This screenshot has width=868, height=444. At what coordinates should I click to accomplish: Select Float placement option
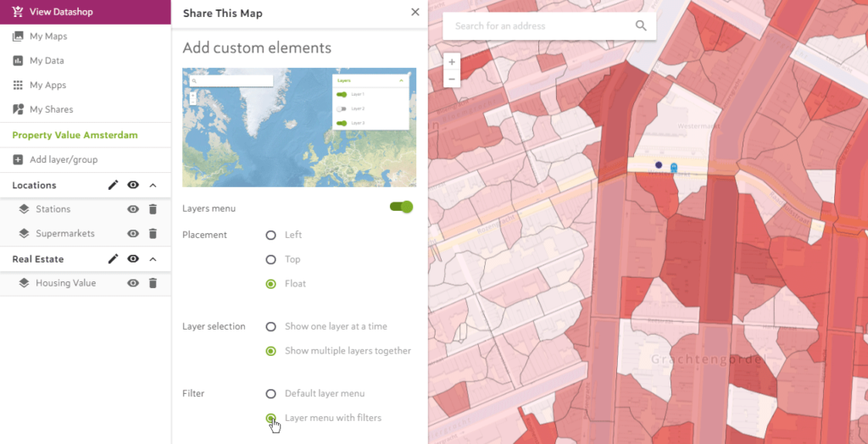point(270,284)
